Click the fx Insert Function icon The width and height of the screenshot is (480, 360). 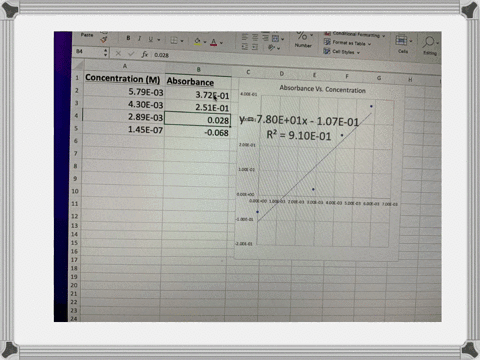tap(144, 54)
